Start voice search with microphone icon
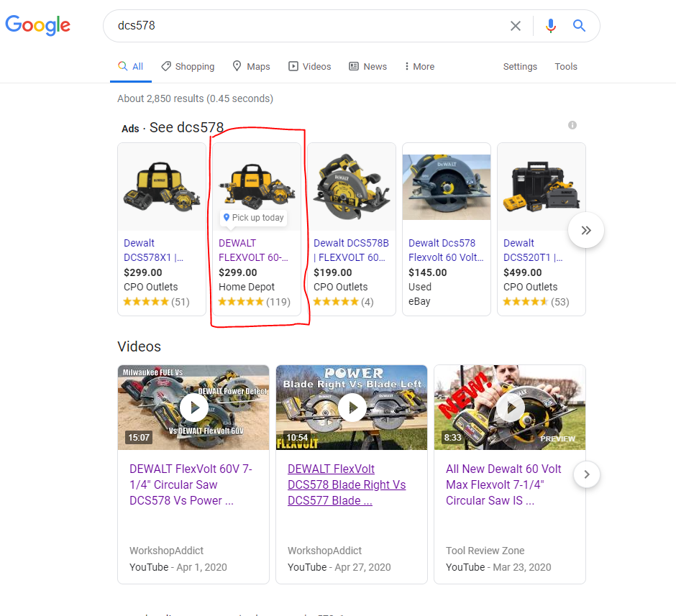The width and height of the screenshot is (676, 616). click(x=551, y=26)
